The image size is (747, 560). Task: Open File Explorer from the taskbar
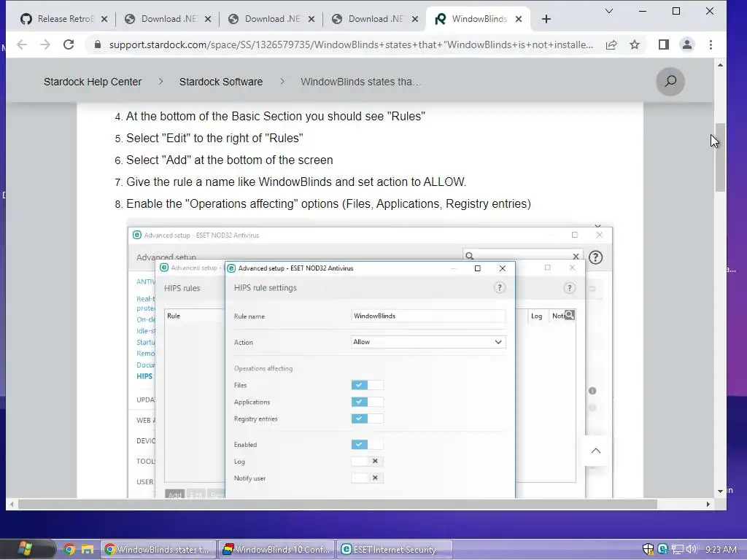[x=88, y=550]
